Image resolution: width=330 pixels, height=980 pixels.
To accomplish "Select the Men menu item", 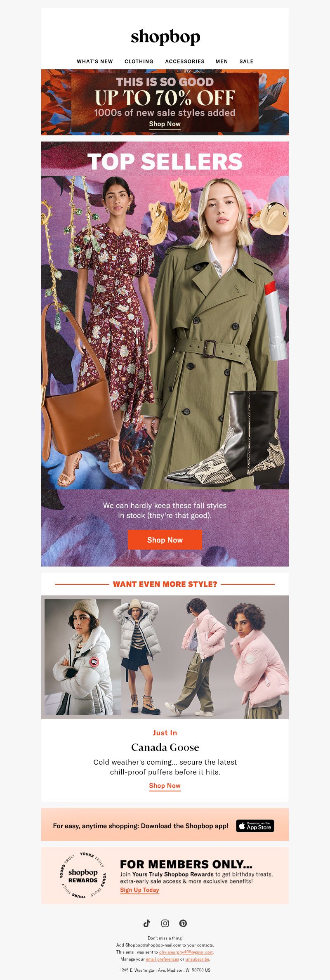I will pos(222,61).
